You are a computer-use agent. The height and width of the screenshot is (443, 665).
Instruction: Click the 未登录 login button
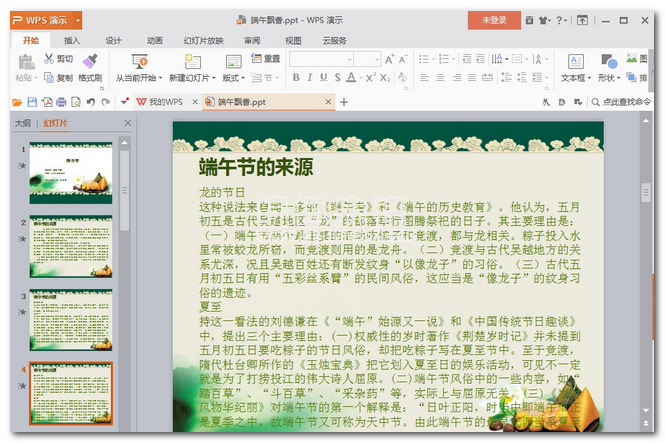(494, 19)
